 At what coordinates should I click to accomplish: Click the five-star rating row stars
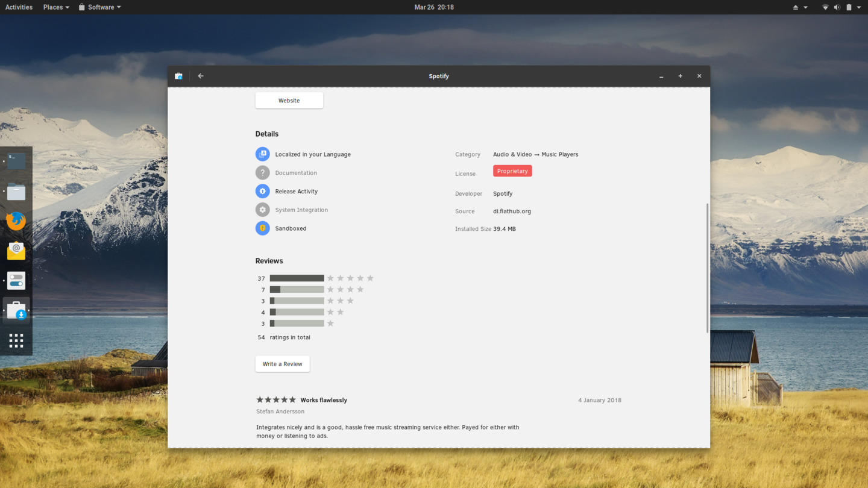click(x=350, y=278)
